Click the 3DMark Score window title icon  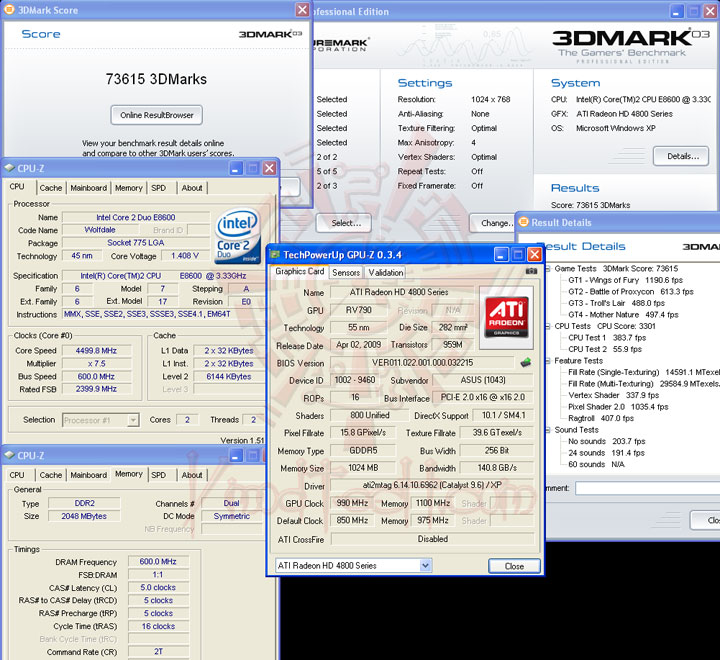tap(9, 10)
